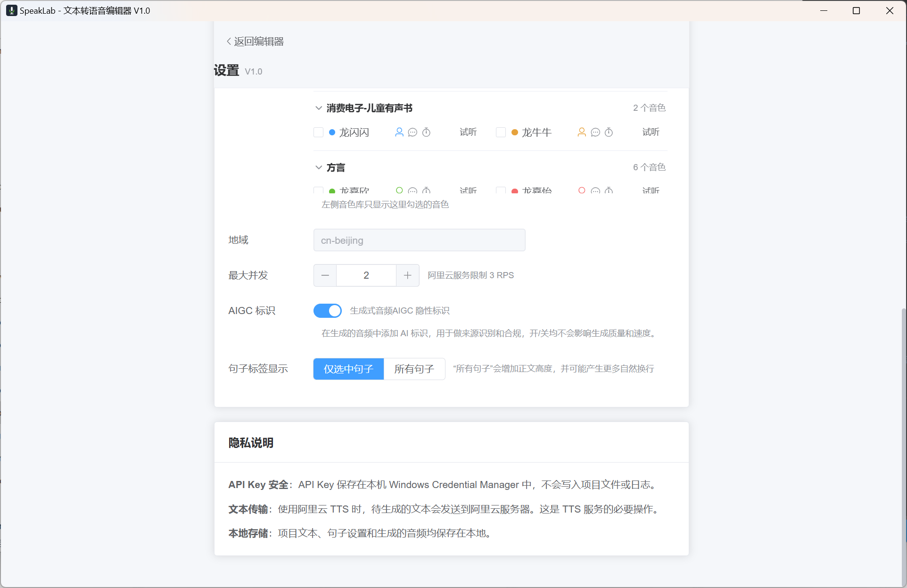Image resolution: width=907 pixels, height=588 pixels.
Task: Go back via 返回编辑器
Action: coord(255,41)
